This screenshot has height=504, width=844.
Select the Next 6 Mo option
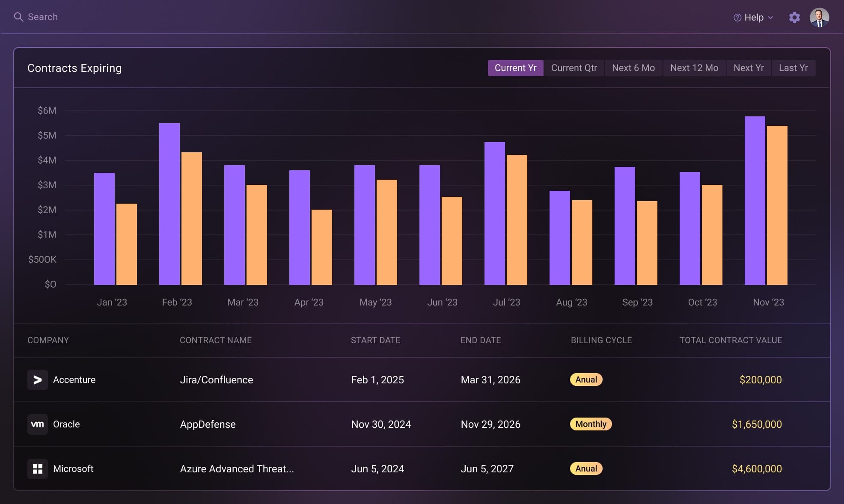tap(633, 68)
